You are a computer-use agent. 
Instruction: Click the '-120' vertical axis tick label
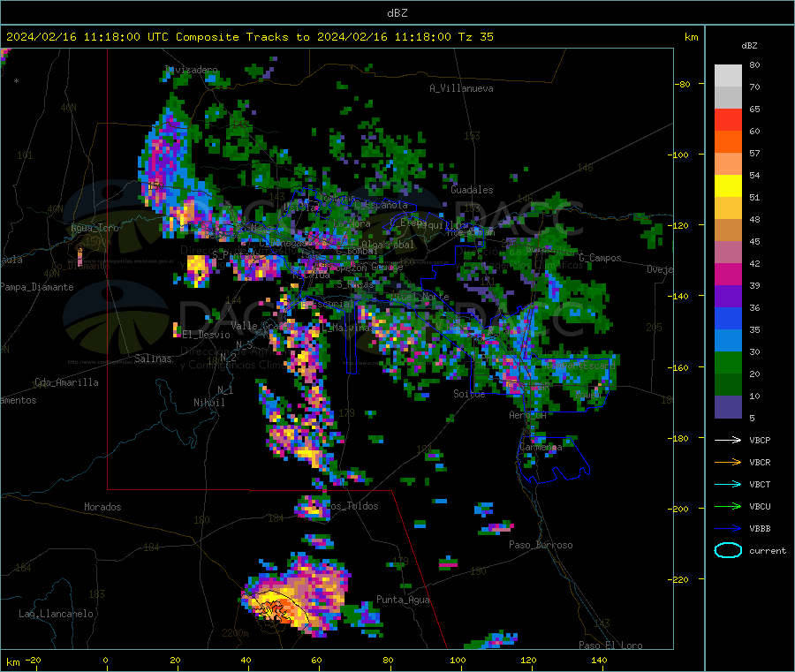678,225
